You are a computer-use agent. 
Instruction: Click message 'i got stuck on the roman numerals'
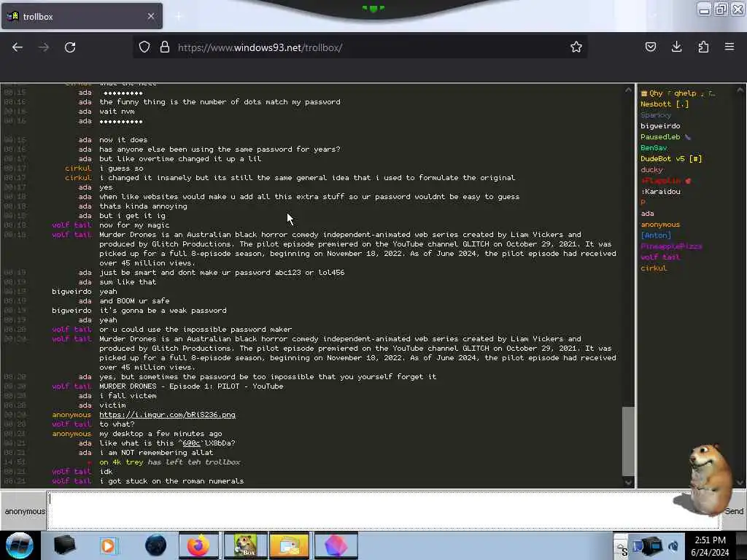click(171, 481)
